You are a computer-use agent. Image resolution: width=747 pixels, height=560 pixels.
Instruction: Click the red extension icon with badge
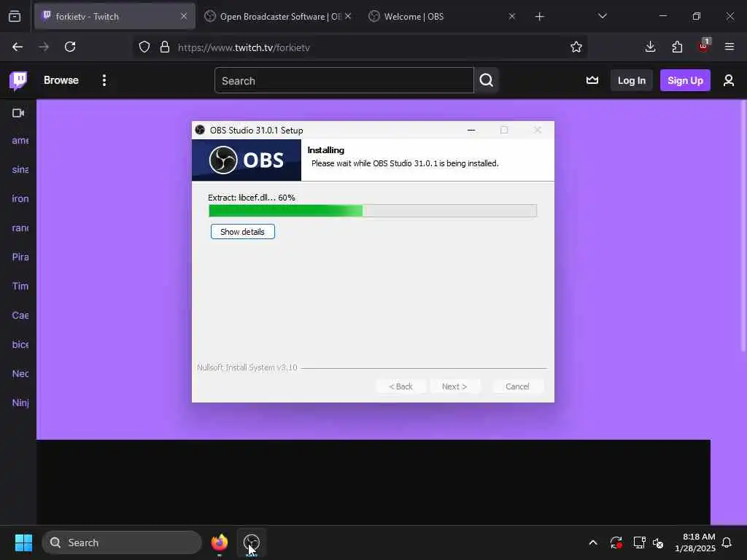pyautogui.click(x=704, y=46)
